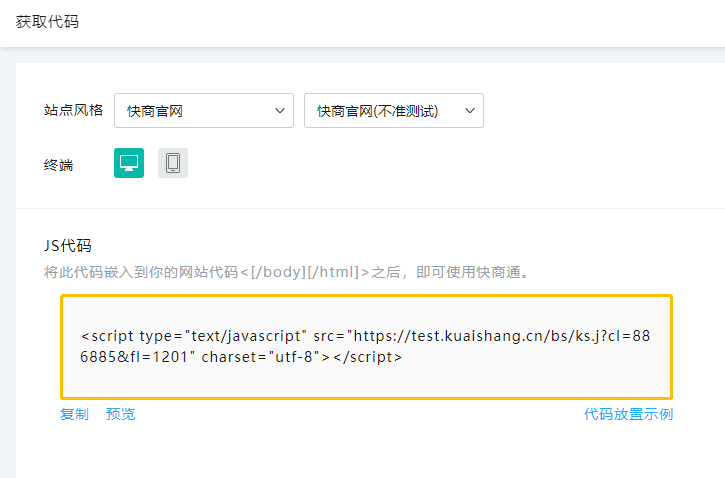Open the 预览 preview link
725x478 pixels.
click(x=121, y=414)
